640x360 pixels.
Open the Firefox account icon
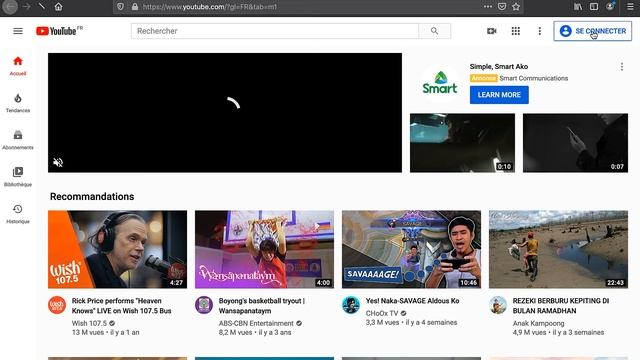click(x=610, y=7)
